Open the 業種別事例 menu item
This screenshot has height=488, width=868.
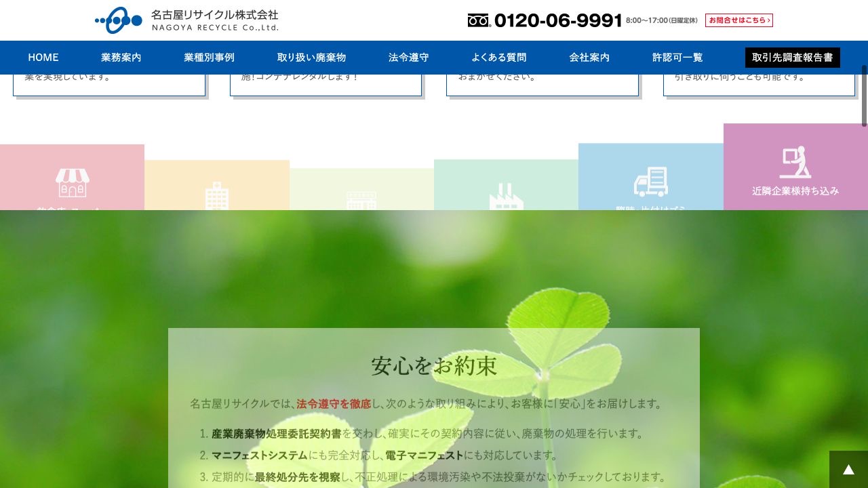tap(210, 58)
